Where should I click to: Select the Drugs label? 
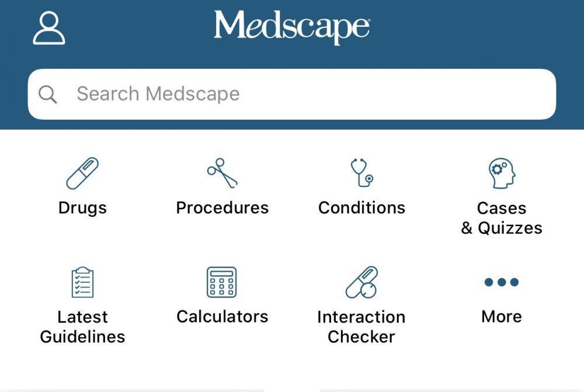click(82, 209)
